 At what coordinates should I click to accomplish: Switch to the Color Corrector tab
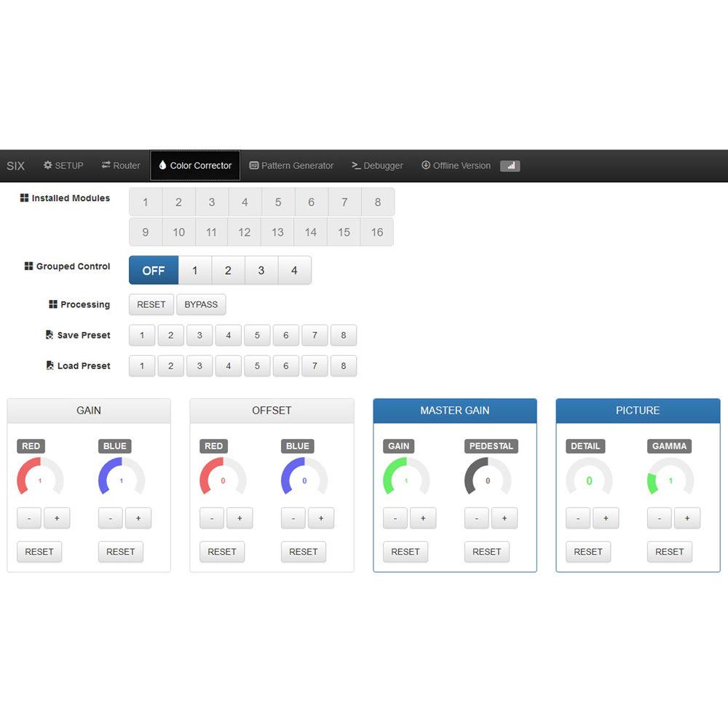coord(194,165)
